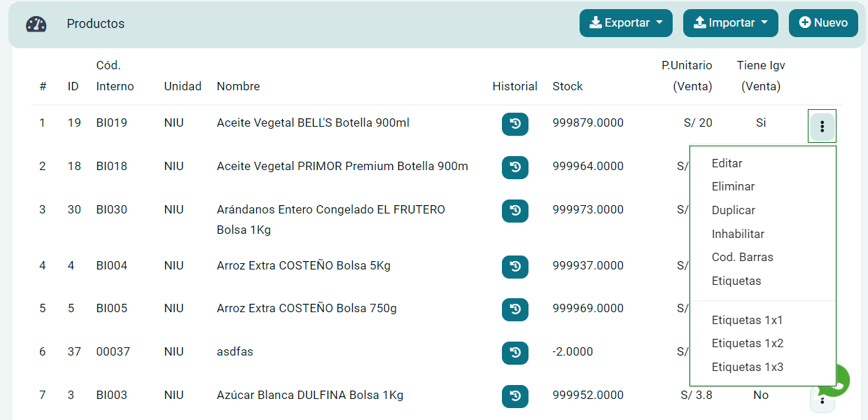Select Etiquetas 1x2 option

(747, 343)
